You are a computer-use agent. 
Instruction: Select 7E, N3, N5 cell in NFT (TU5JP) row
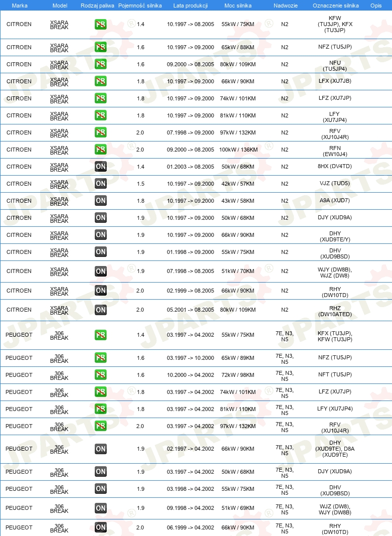[x=285, y=376]
